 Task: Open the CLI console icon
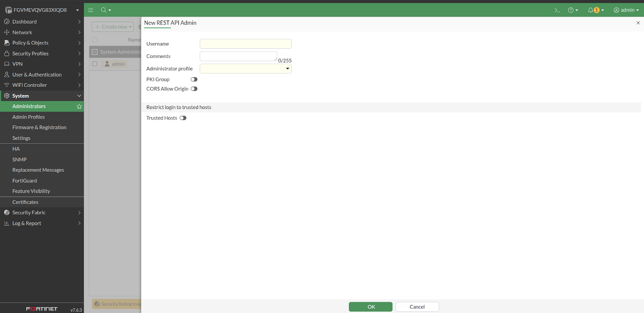coord(557,10)
